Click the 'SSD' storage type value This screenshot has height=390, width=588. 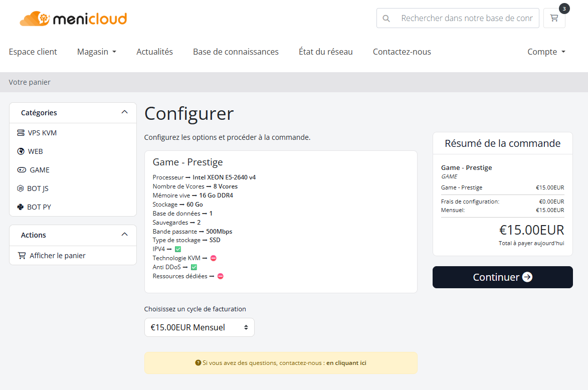click(215, 240)
